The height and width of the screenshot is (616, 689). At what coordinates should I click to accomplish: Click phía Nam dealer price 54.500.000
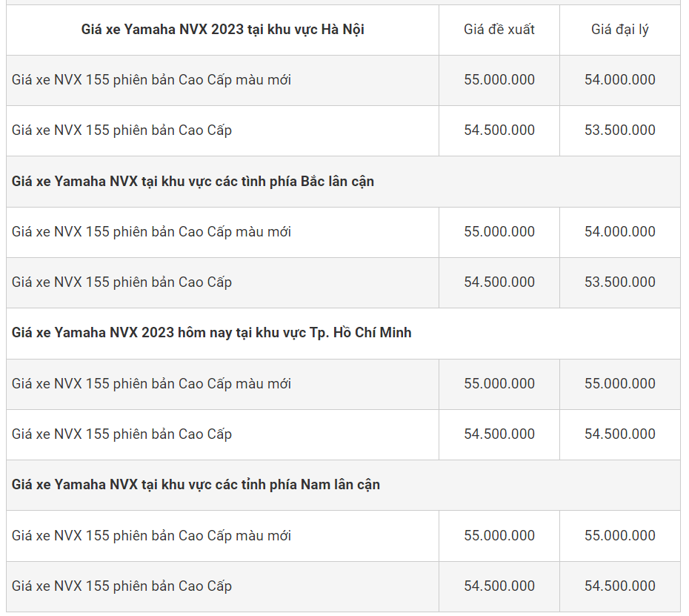(619, 586)
